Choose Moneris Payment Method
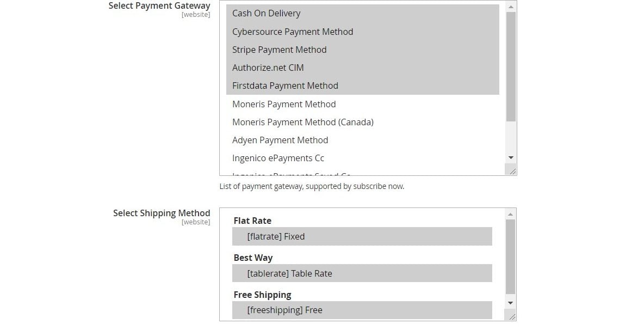This screenshot has width=644, height=330. (x=363, y=104)
